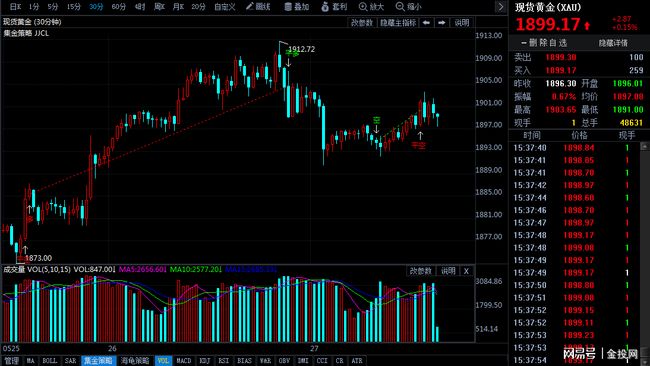
Task: Open the 自定义 custom period option
Action: pyautogui.click(x=225, y=7)
